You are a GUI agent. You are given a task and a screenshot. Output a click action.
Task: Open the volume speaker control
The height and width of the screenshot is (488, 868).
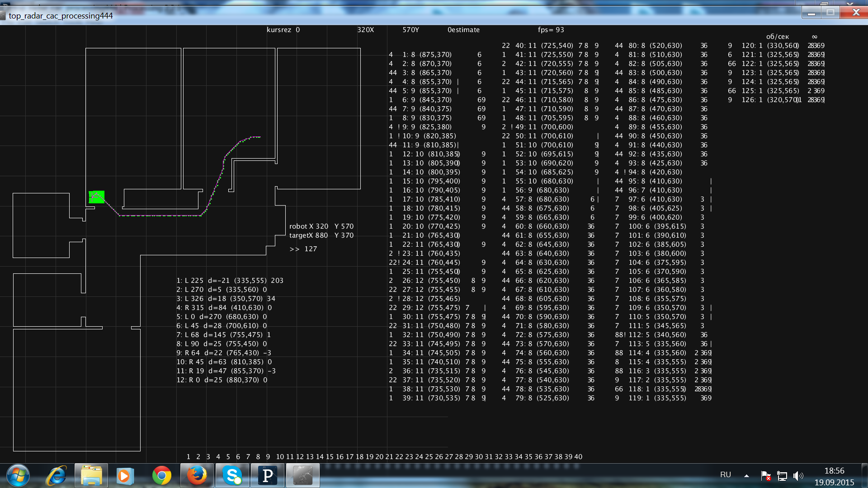798,476
